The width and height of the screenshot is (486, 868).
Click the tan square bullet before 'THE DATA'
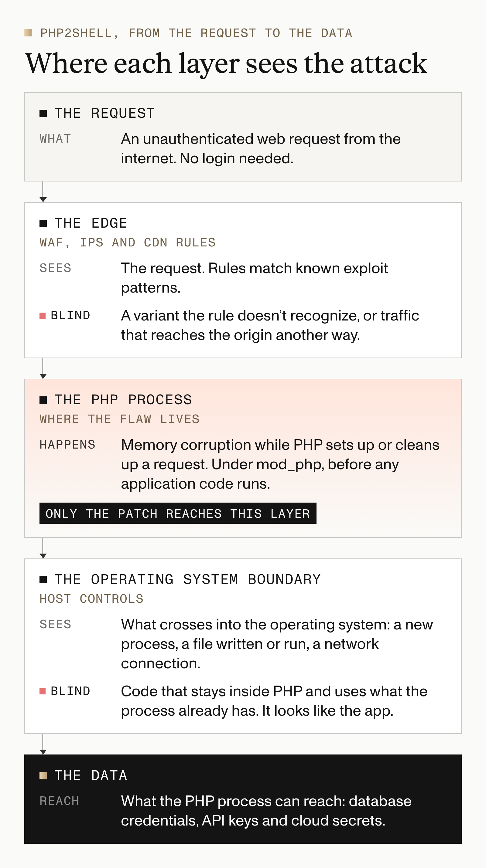tap(43, 776)
